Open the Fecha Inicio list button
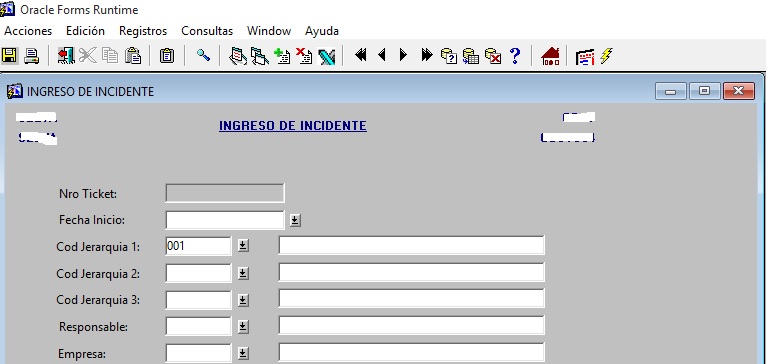The image size is (766, 364). coord(295,220)
